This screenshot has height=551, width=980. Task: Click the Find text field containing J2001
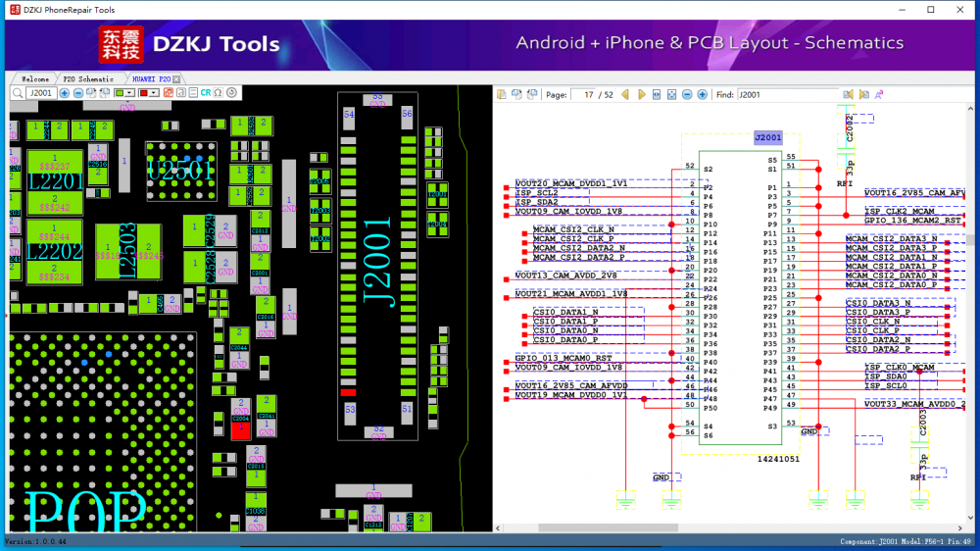pyautogui.click(x=788, y=95)
